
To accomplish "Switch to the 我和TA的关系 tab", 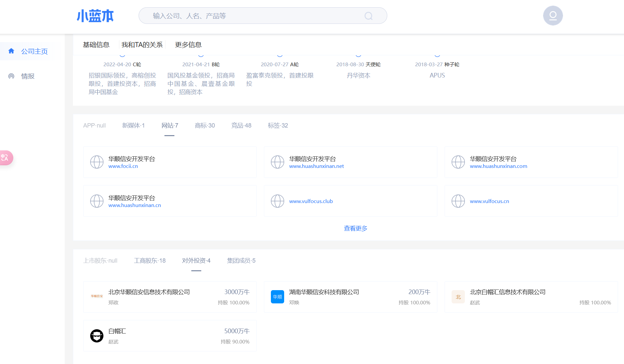I will 142,45.
